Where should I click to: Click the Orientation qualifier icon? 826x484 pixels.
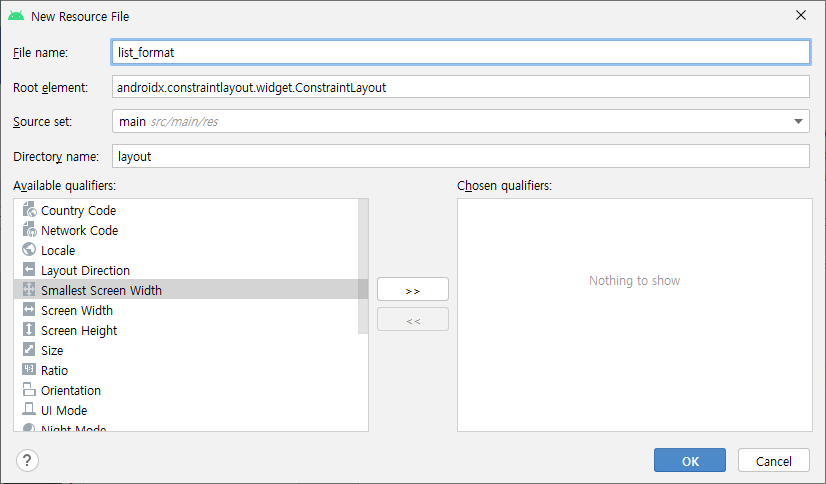point(30,390)
